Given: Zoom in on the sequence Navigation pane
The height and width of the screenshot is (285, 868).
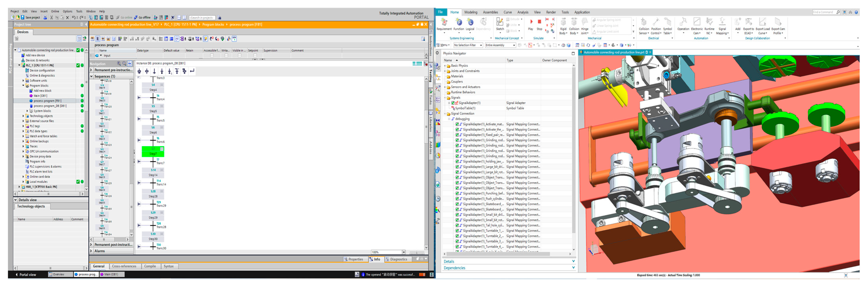Looking at the screenshot, I should click(119, 63).
